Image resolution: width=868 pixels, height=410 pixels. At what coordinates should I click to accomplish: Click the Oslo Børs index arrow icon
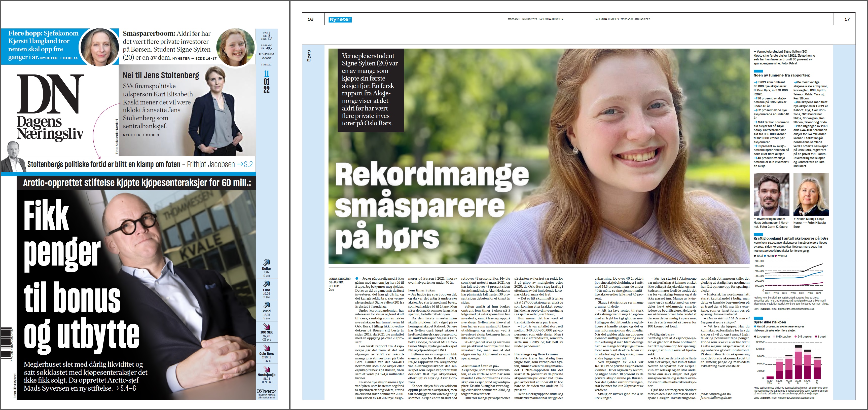267,348
